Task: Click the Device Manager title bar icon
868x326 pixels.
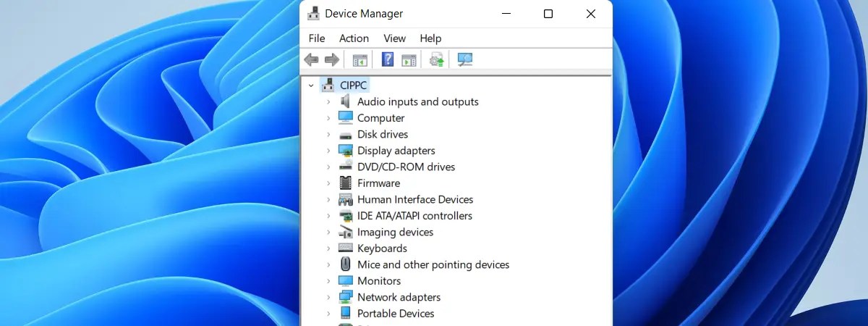Action: (313, 13)
